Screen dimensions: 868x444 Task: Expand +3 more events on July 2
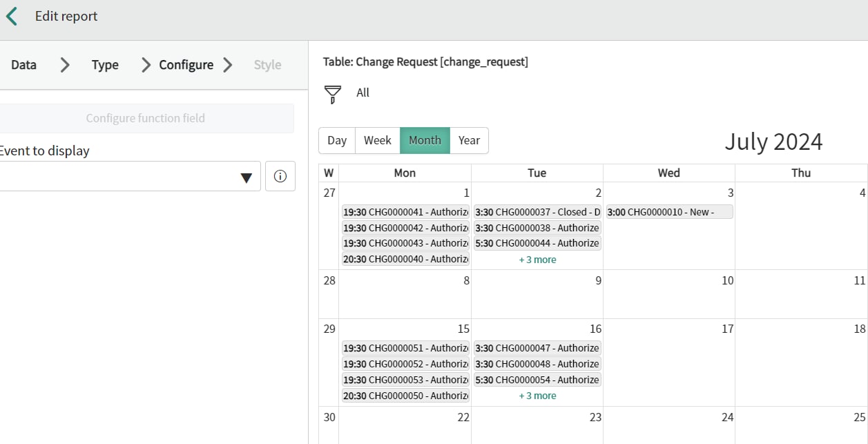(537, 259)
